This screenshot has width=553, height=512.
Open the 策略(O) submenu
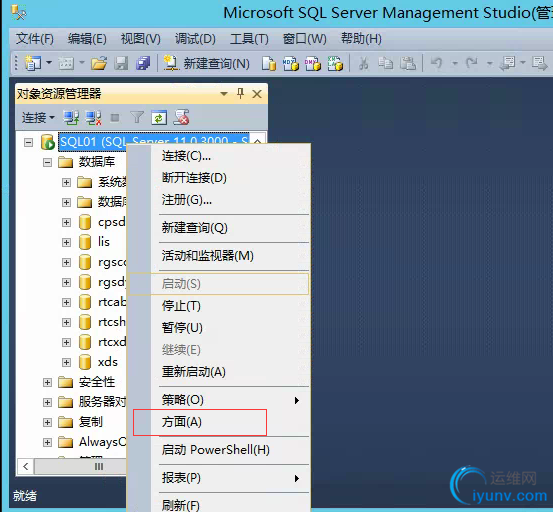(219, 400)
